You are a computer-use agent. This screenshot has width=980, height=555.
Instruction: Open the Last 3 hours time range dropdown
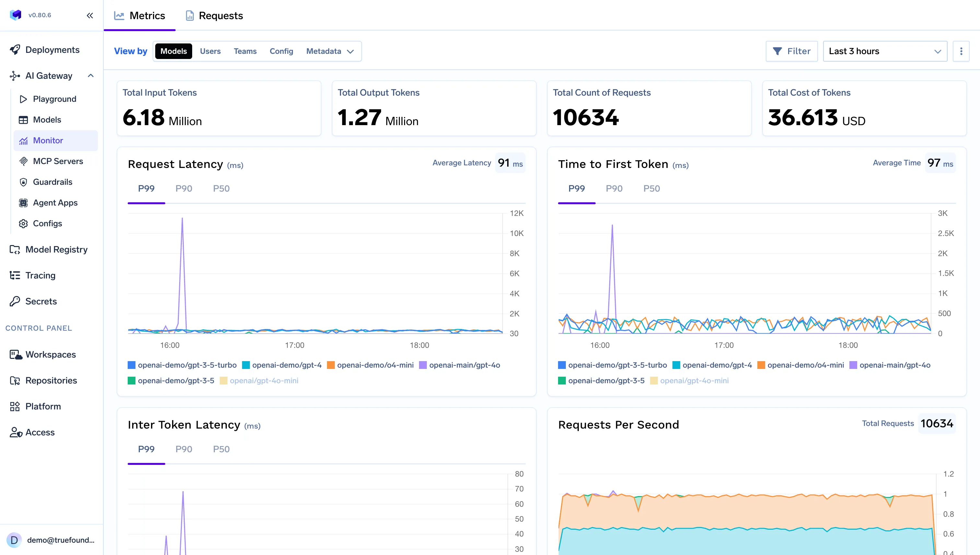[x=885, y=51]
